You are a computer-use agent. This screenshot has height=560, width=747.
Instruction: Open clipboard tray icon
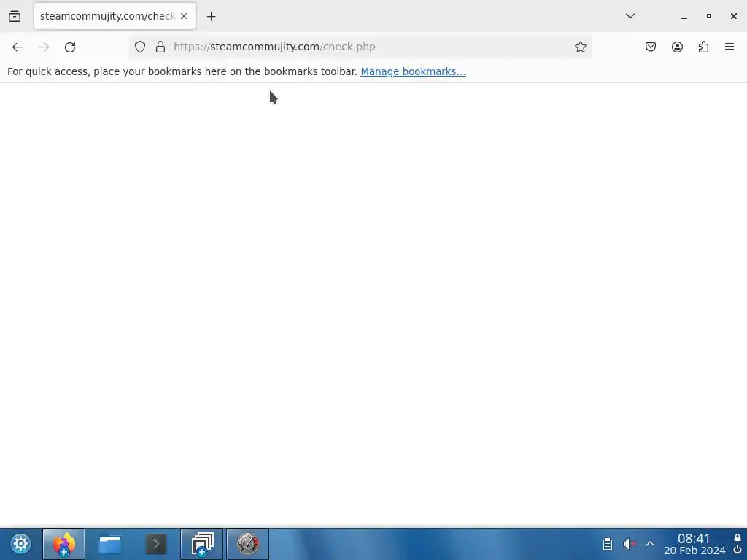pyautogui.click(x=608, y=544)
